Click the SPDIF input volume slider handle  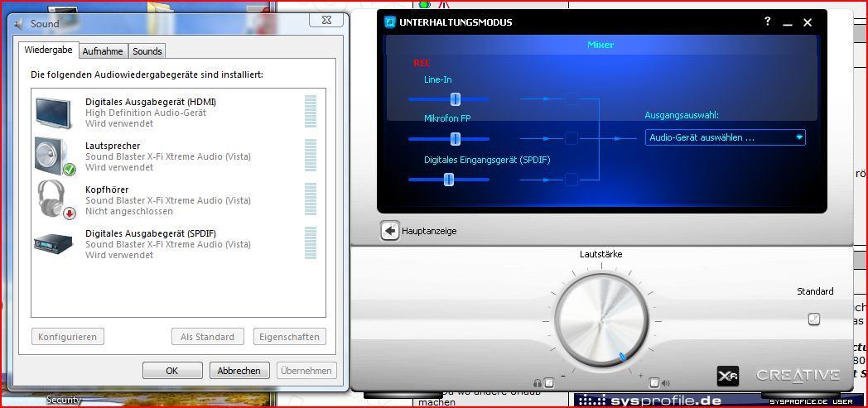pos(449,179)
